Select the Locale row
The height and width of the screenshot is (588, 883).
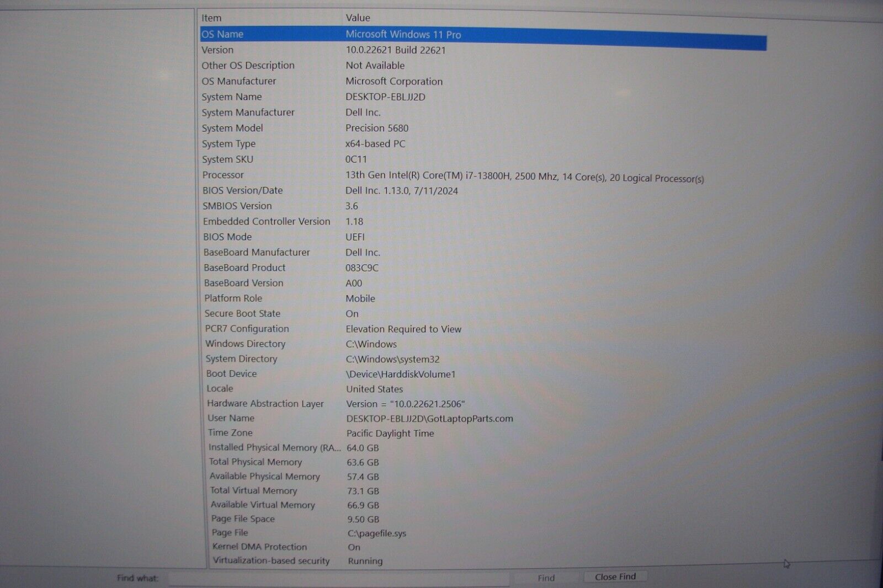pos(483,389)
